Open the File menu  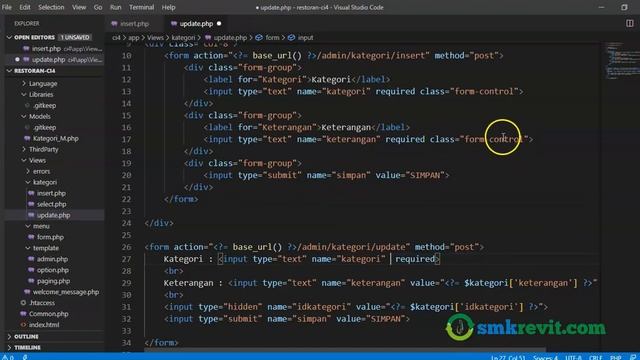click(7, 7)
